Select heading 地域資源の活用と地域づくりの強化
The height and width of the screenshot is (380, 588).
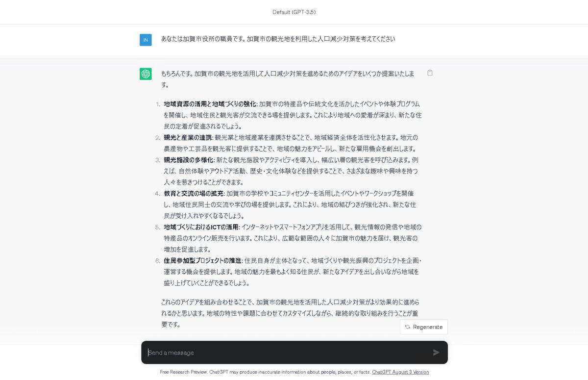(211, 104)
